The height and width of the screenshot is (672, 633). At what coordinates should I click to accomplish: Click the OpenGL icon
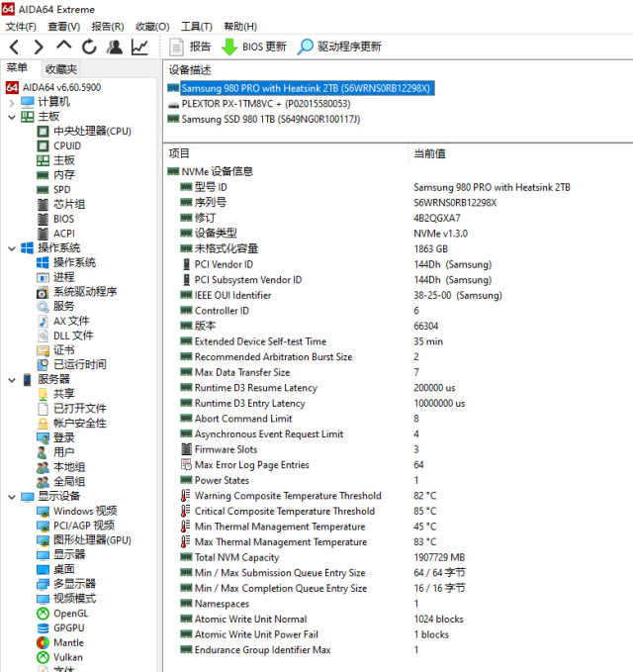[43, 614]
